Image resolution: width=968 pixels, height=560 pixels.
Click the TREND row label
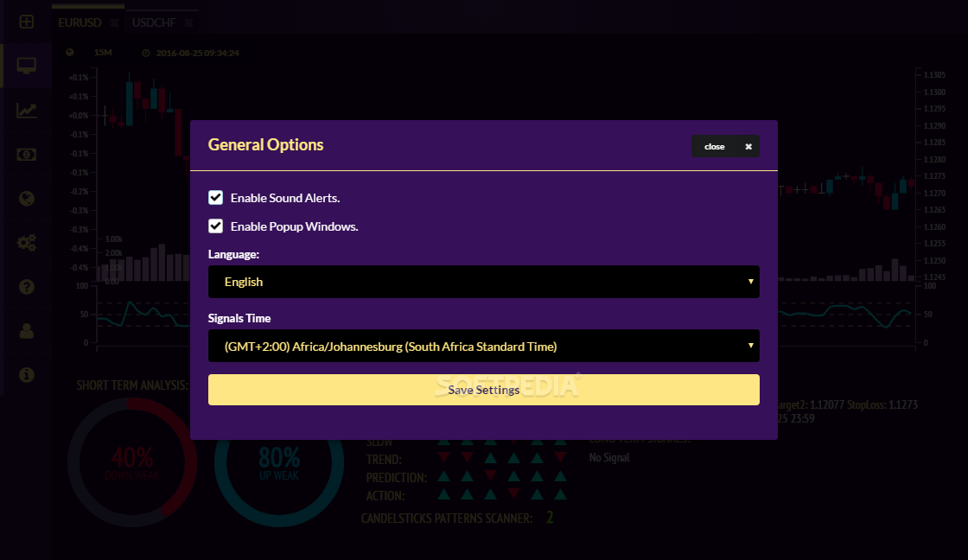pyautogui.click(x=384, y=460)
